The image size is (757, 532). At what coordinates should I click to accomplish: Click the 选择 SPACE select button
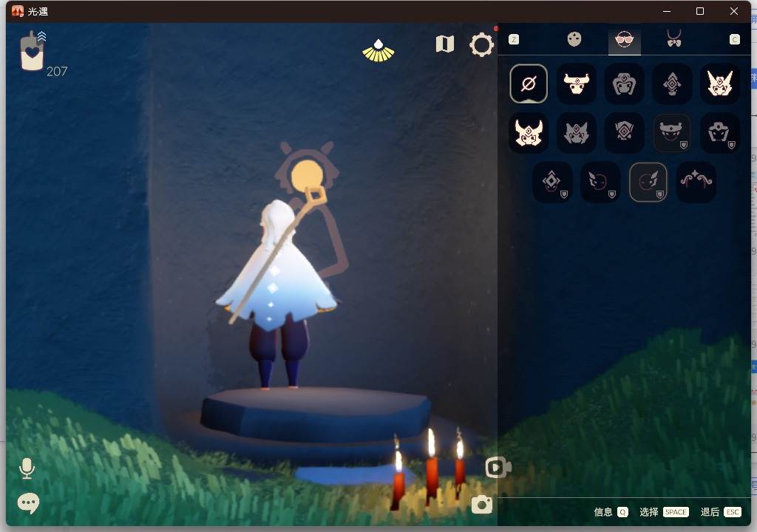(x=664, y=512)
